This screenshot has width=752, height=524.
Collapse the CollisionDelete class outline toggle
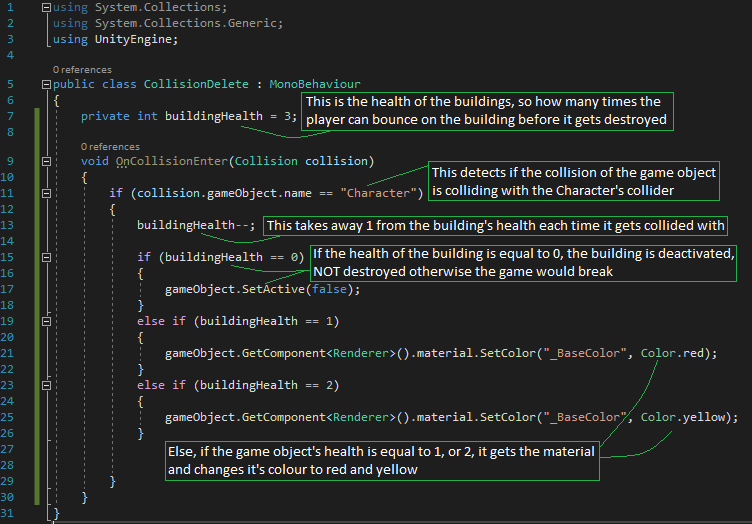(x=46, y=85)
